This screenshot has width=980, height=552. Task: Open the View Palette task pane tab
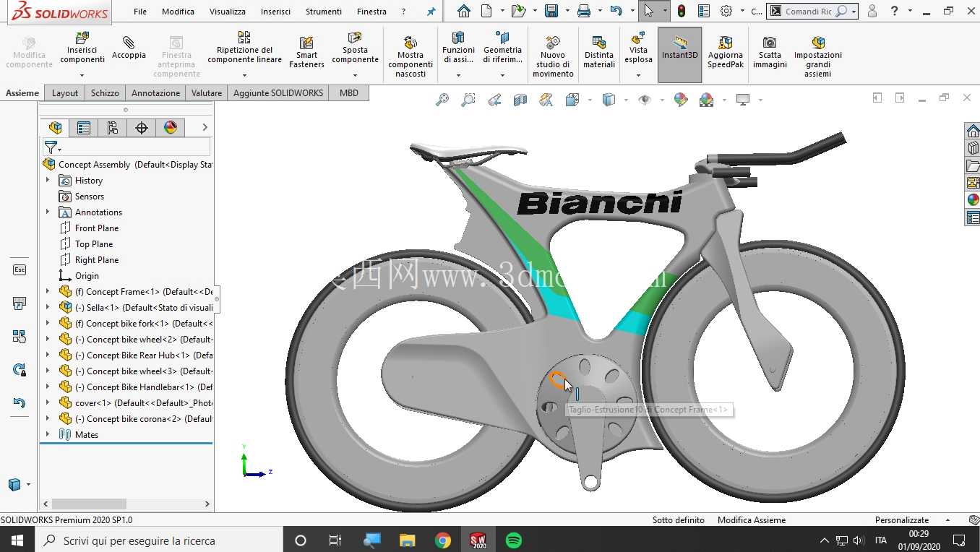tap(973, 183)
